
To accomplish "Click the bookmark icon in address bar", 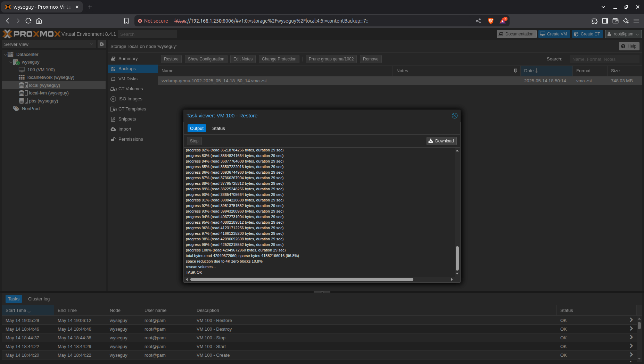I will click(126, 21).
